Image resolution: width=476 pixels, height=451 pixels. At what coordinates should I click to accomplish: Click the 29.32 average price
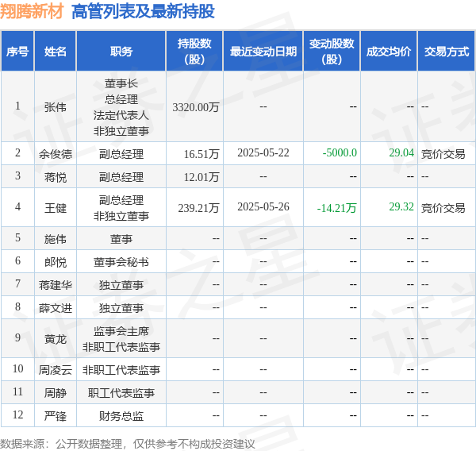tap(401, 207)
